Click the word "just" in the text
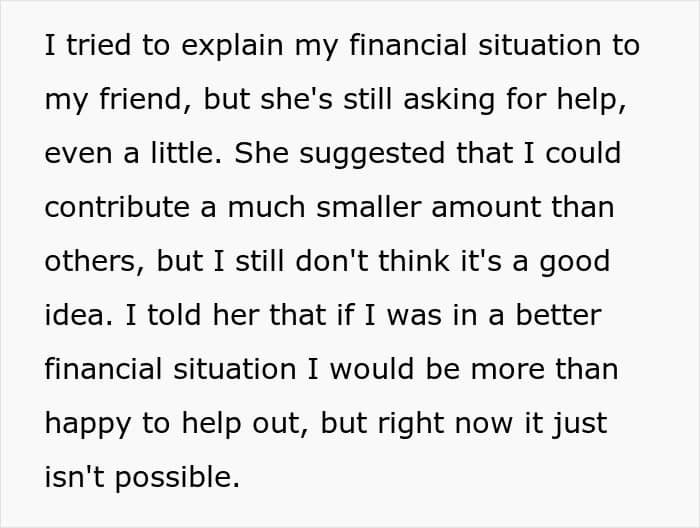700x528 pixels. click(580, 424)
